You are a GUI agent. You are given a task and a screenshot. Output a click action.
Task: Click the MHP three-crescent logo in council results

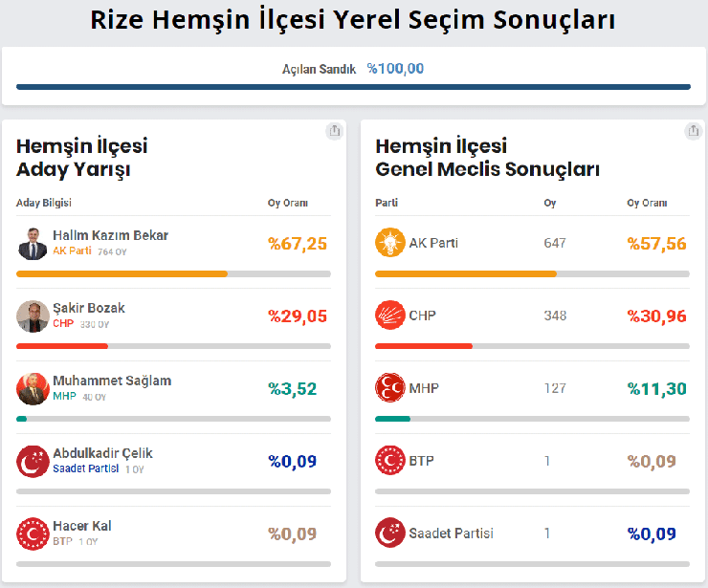(x=390, y=388)
